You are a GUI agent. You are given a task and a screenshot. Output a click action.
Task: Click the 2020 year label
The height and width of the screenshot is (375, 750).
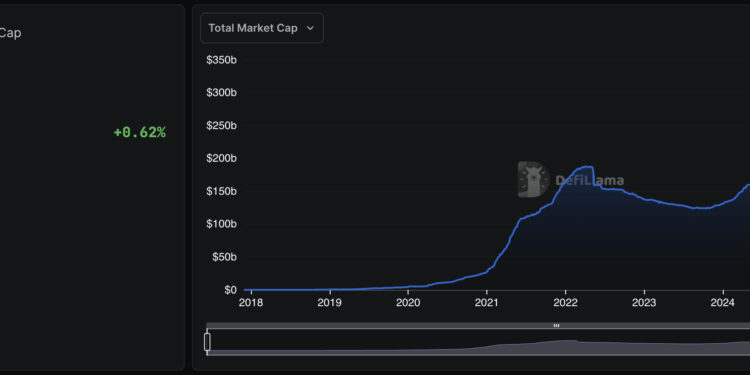pyautogui.click(x=408, y=303)
